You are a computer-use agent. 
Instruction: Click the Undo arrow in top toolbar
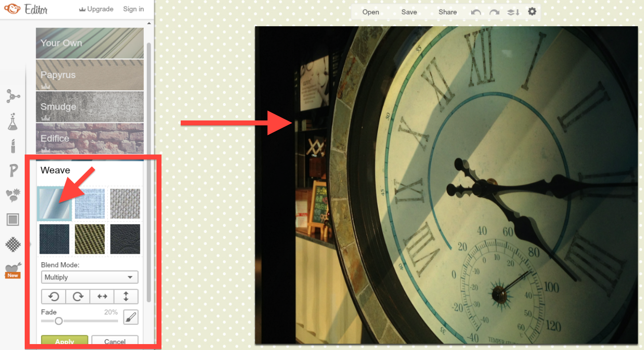[x=476, y=12]
